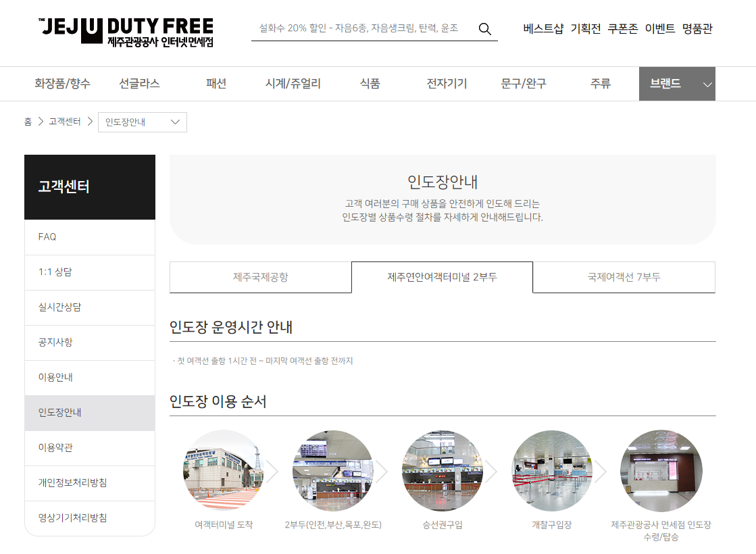Open the 기획전 link

click(x=585, y=29)
